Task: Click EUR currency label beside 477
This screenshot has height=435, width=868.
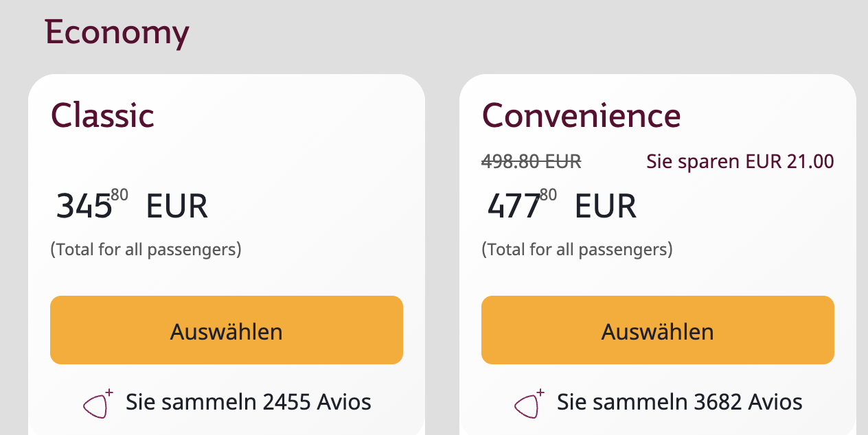Action: point(605,207)
